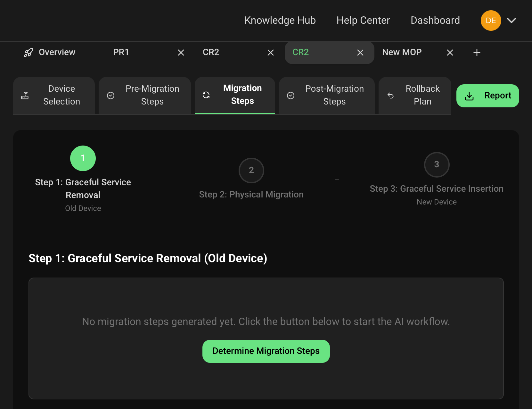Select the Migration Steps section tab
The image size is (532, 409).
235,95
